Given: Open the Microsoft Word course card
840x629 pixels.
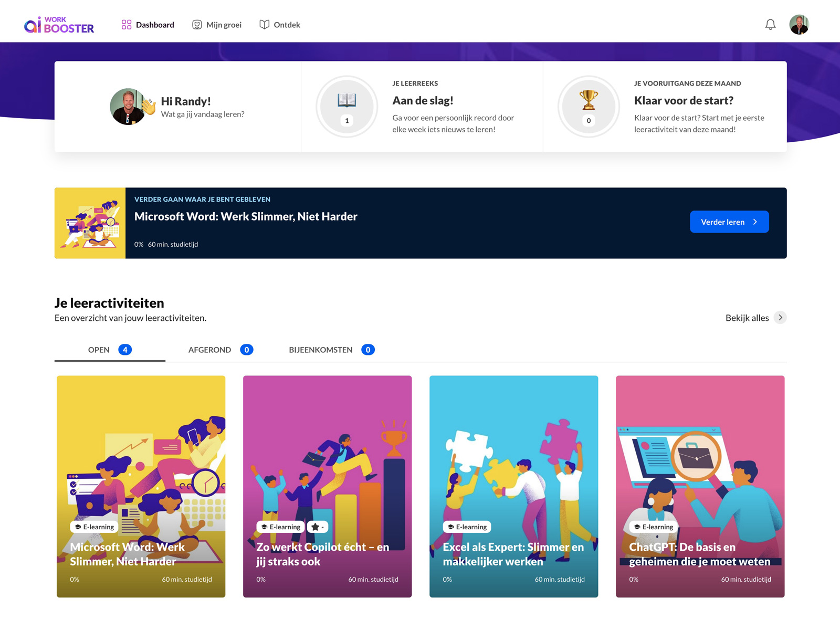Looking at the screenshot, I should 141,486.
